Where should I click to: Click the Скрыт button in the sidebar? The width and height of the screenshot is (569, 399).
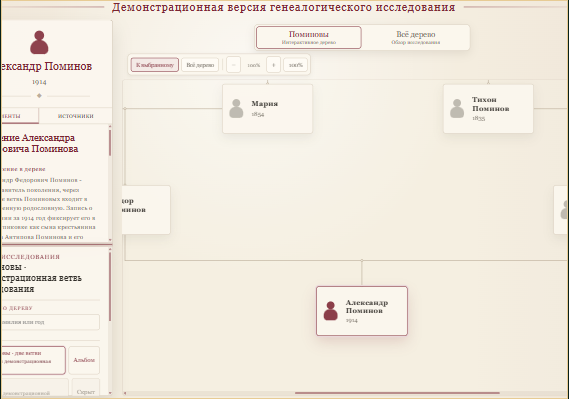[x=86, y=388]
